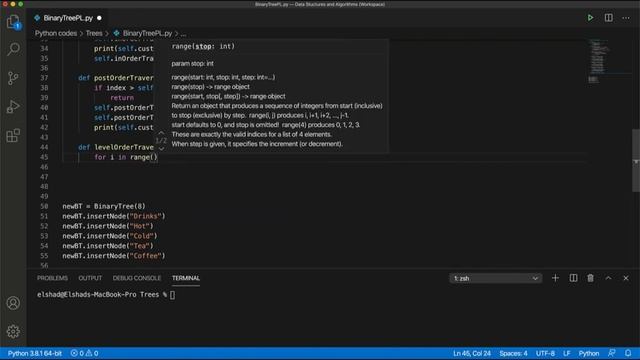Open Source Control view in activity bar
Image resolution: width=640 pixels, height=360 pixels.
(x=13, y=78)
